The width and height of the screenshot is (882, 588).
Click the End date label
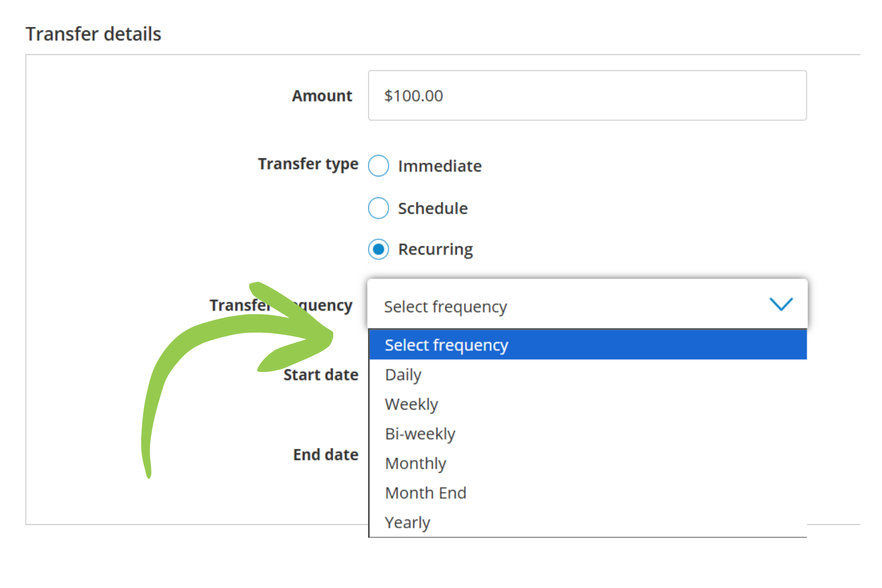[x=325, y=455]
